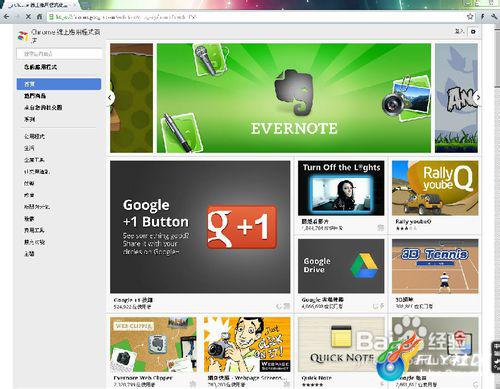Open the Chrome wrench menu
This screenshot has width=500, height=389.
[493, 16]
